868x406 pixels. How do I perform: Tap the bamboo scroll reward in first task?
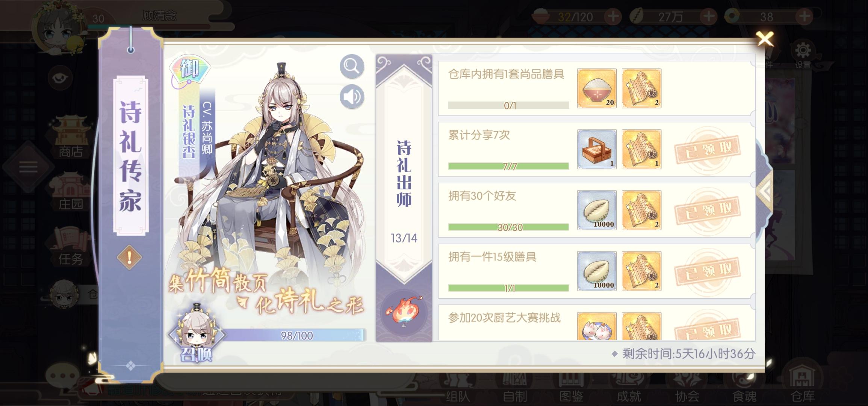point(641,88)
